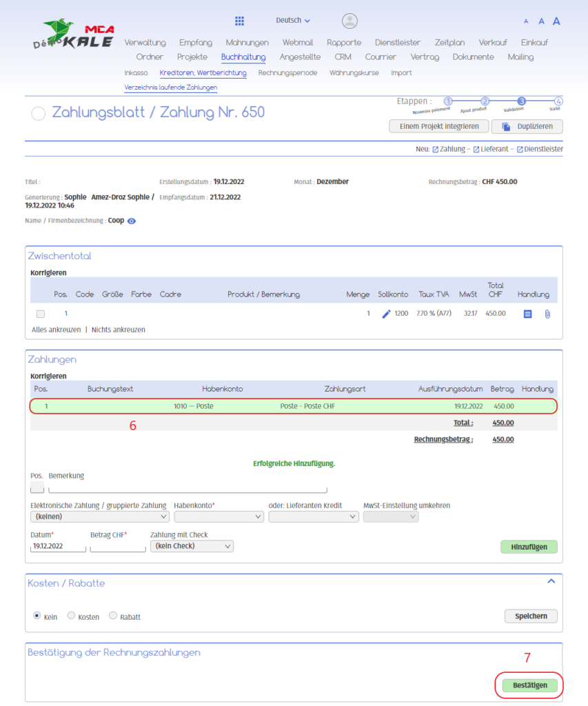Select the largest font size A

tap(556, 21)
